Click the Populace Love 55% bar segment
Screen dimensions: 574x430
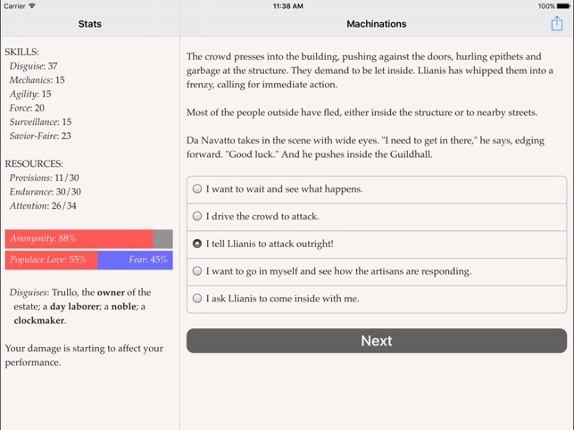(51, 260)
